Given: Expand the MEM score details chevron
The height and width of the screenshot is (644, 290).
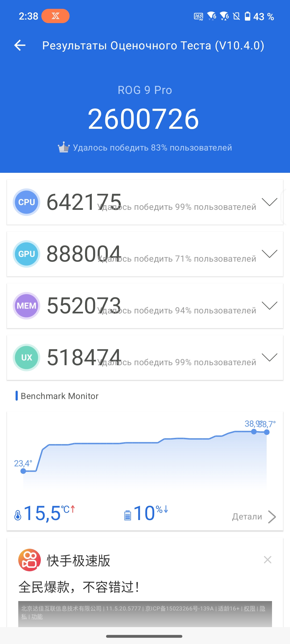Looking at the screenshot, I should click(x=270, y=306).
